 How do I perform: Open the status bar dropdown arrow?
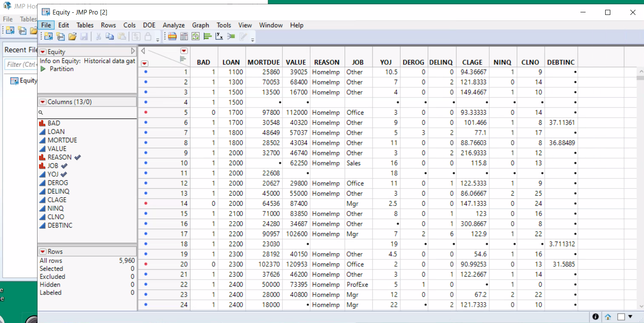(630, 317)
